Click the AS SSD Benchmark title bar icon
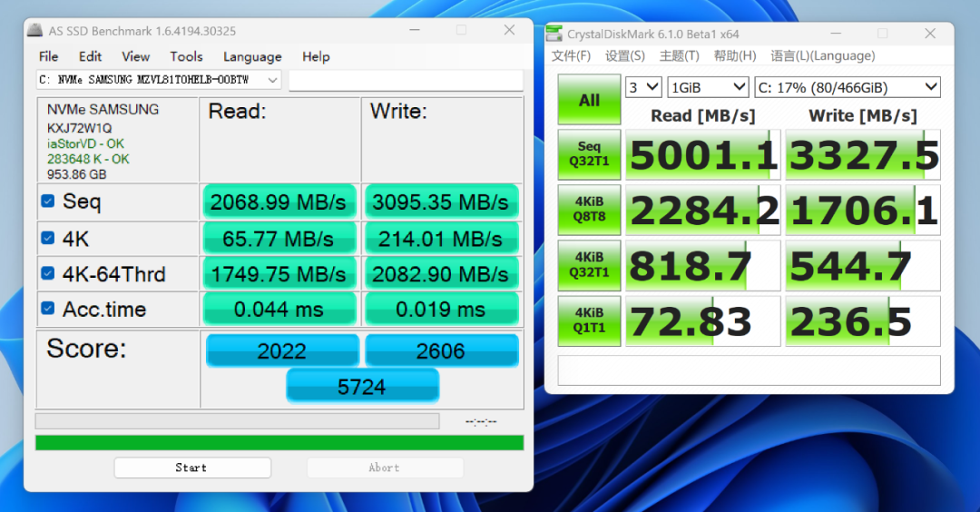The width and height of the screenshot is (980, 512). click(35, 30)
